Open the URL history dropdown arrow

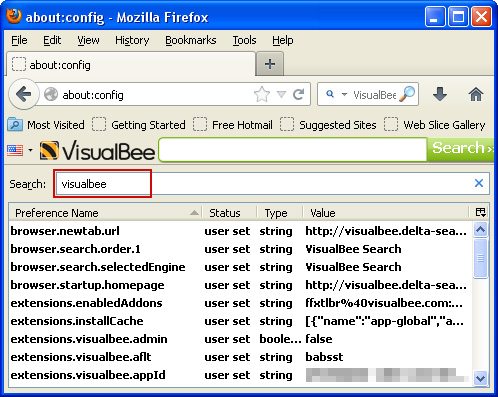pos(282,95)
